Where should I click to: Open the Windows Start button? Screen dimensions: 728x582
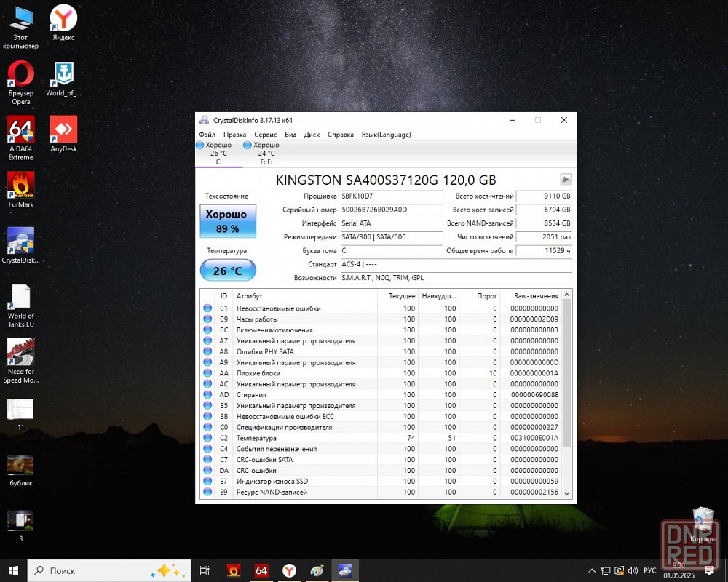click(x=13, y=570)
